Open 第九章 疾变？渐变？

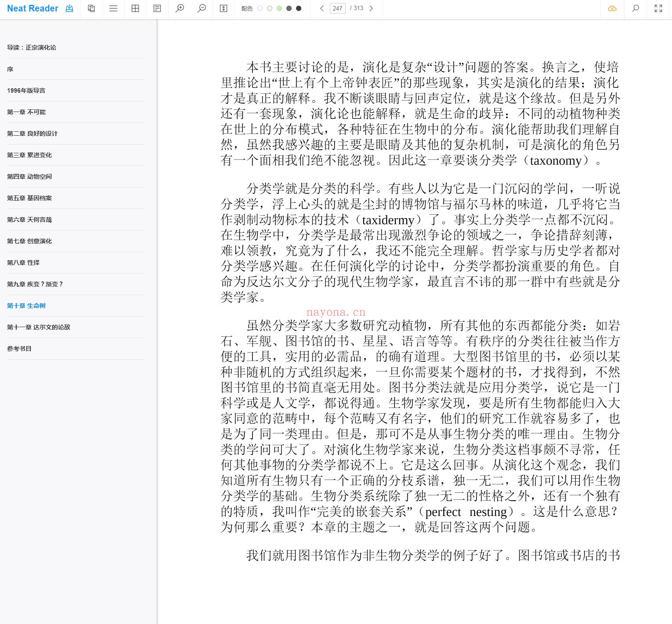coord(35,284)
